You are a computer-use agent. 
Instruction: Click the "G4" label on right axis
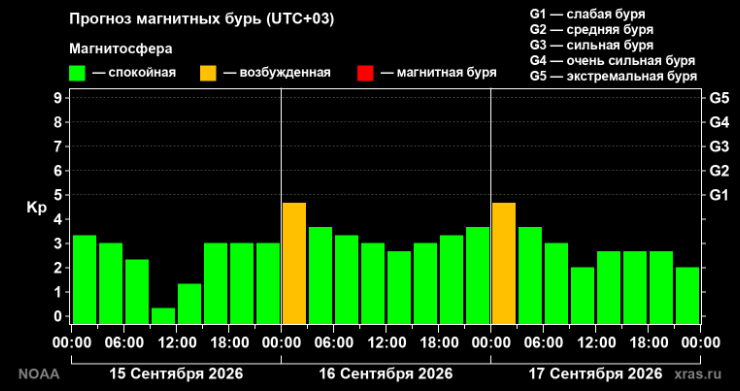719,122
